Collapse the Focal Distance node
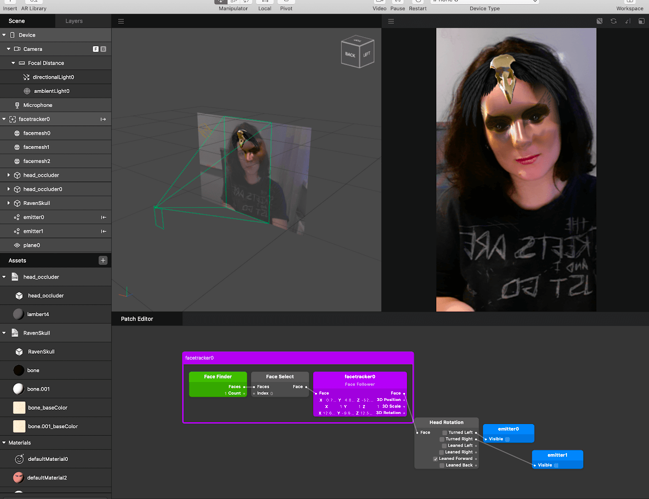 pyautogui.click(x=13, y=63)
